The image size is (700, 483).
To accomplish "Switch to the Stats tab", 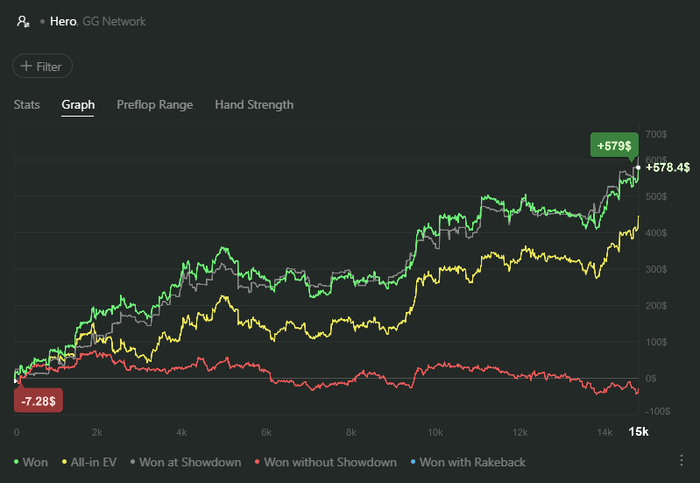I will (x=27, y=104).
